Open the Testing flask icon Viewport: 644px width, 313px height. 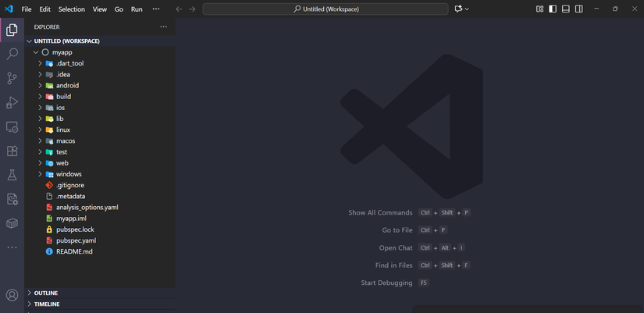12,175
